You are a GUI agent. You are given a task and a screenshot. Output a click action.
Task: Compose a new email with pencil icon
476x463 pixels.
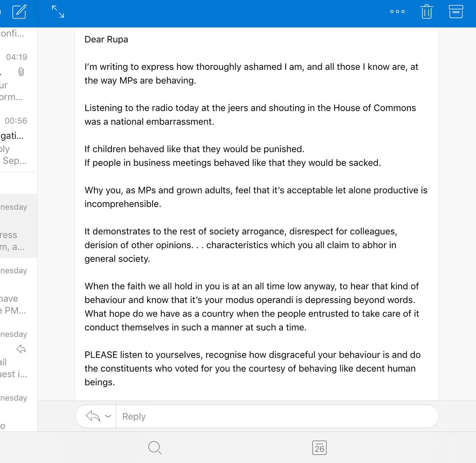19,12
